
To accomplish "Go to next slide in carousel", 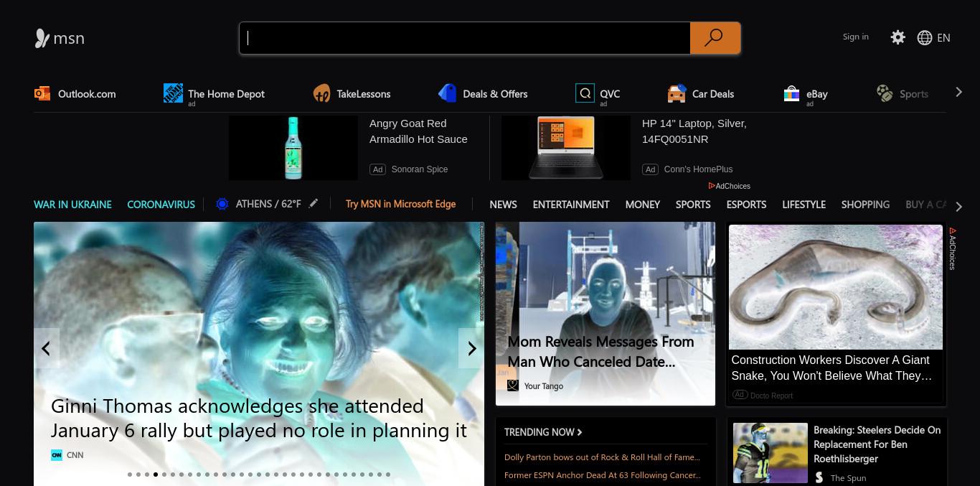I will coord(471,348).
